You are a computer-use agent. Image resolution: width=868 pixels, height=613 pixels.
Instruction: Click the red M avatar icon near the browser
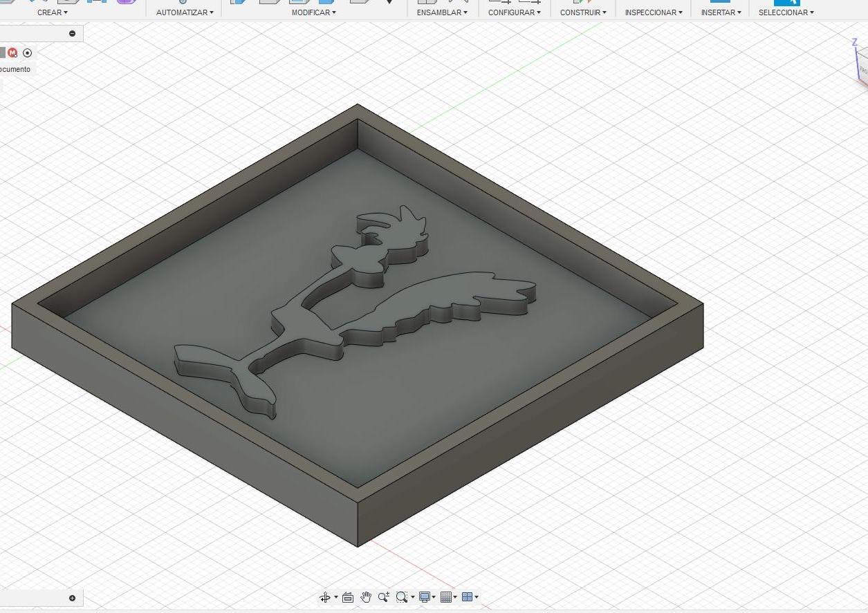(x=11, y=53)
